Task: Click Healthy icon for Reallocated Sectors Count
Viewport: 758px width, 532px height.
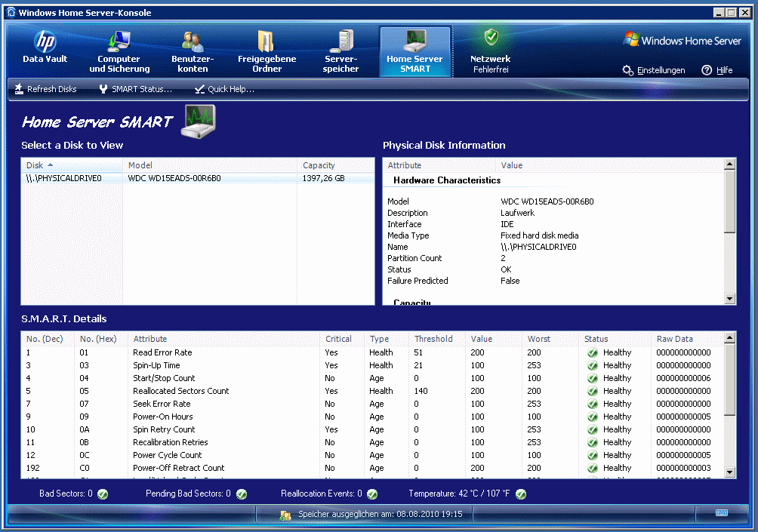Action: [x=592, y=391]
